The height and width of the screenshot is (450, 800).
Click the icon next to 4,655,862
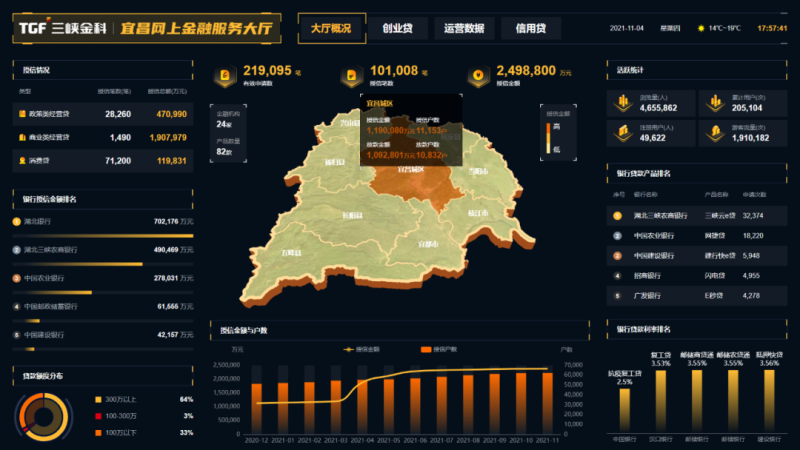tap(623, 103)
